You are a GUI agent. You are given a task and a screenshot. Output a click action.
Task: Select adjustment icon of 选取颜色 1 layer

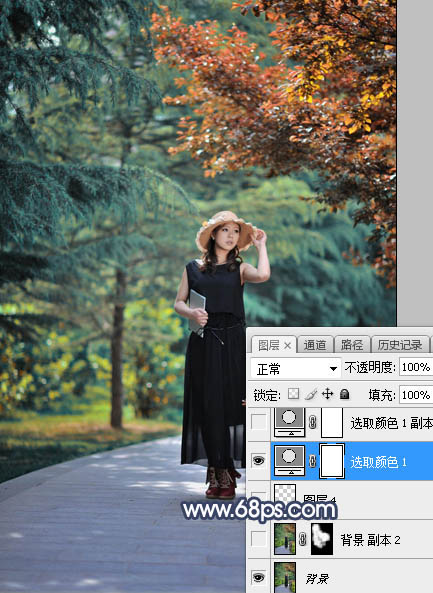(289, 460)
